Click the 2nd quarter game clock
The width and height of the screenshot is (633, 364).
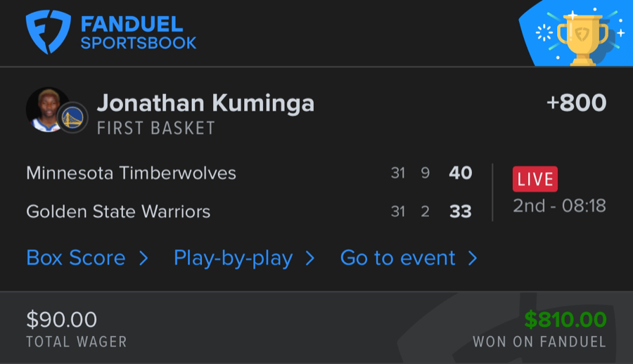559,206
